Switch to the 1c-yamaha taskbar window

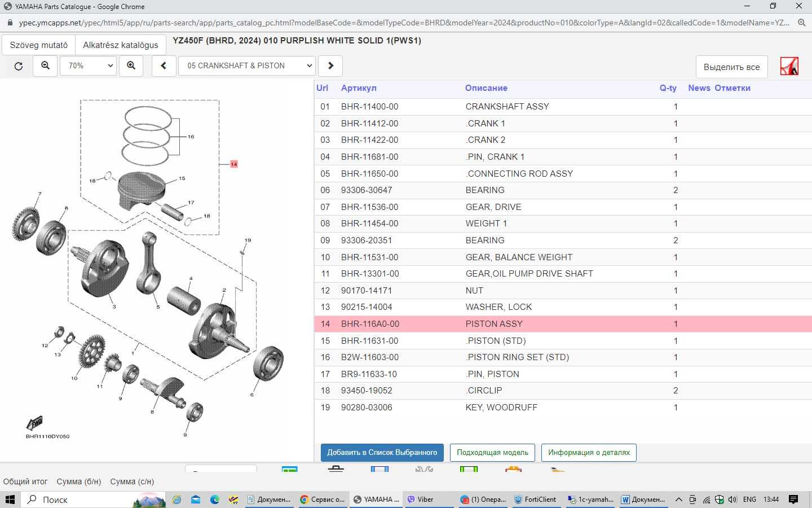[590, 500]
